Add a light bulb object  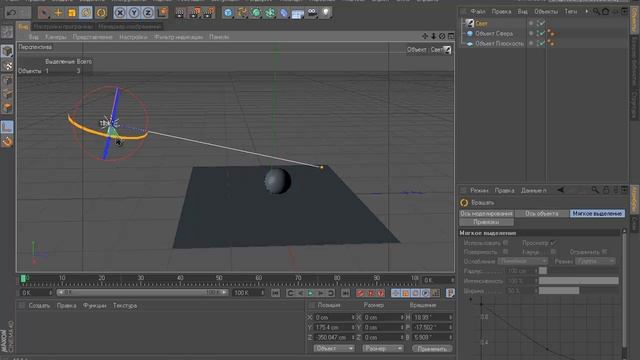[326, 13]
